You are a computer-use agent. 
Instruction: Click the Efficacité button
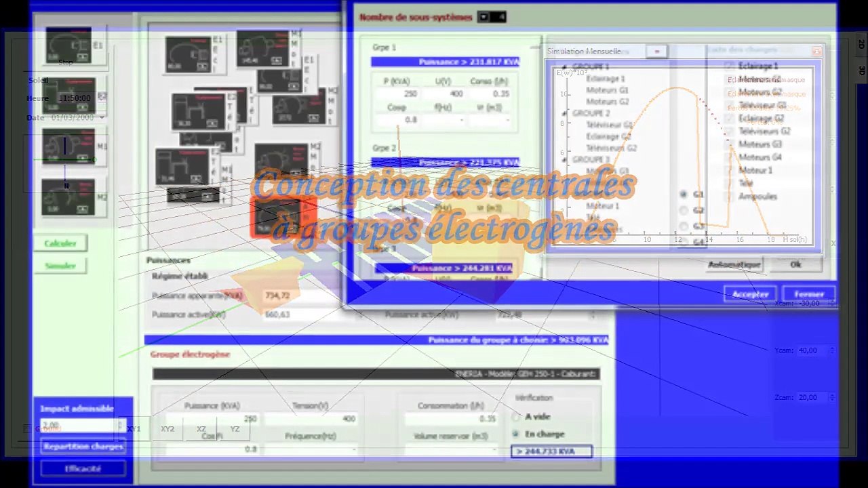tap(83, 468)
